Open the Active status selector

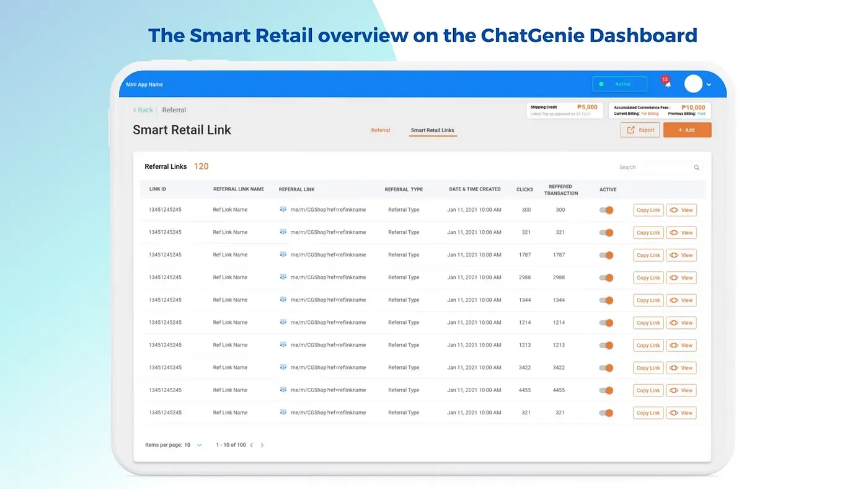[x=619, y=84]
